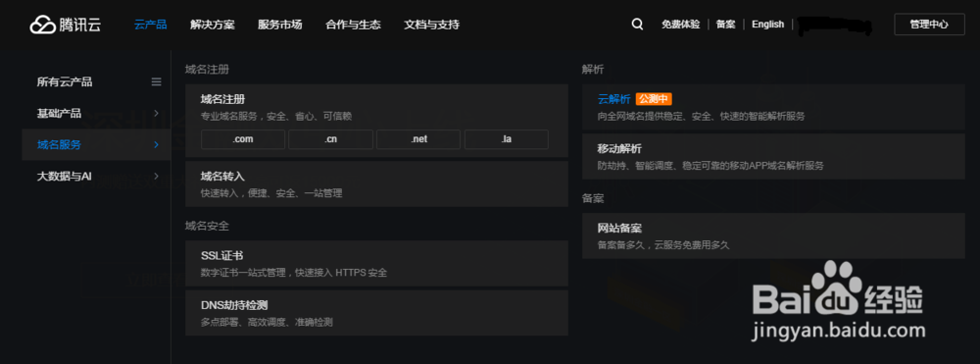Open the 域名转入 product card
The height and width of the screenshot is (364, 980).
tap(377, 183)
